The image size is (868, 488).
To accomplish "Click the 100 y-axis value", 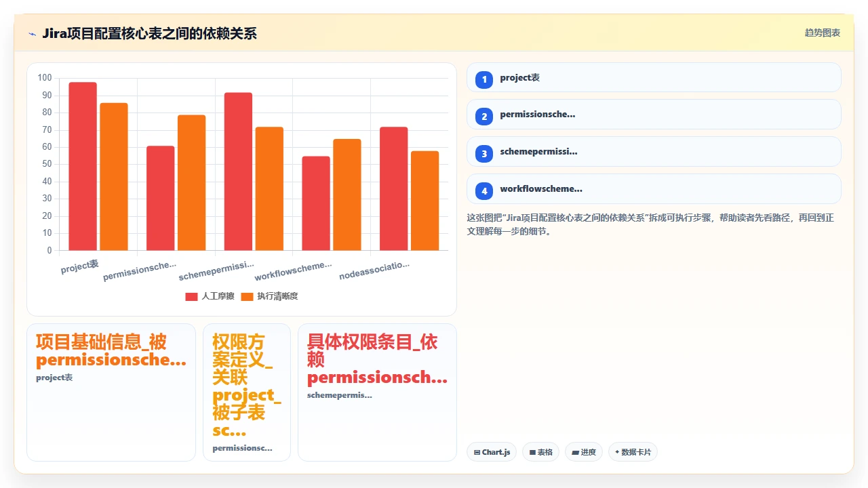I will tap(45, 78).
